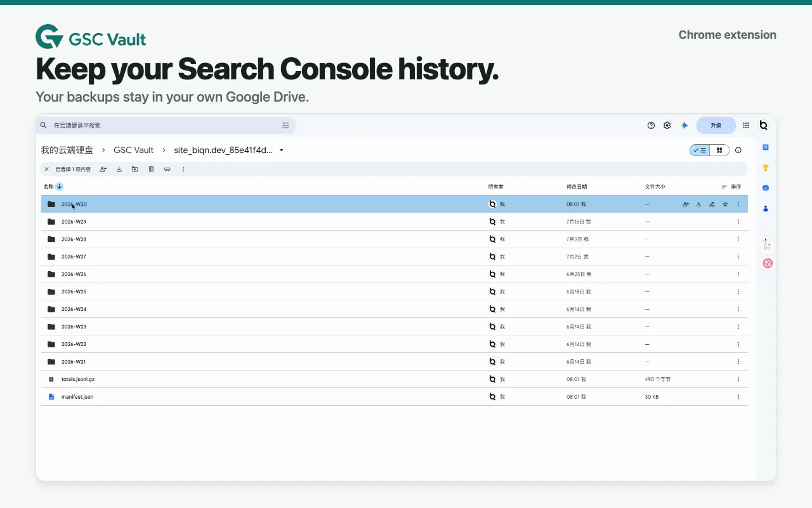The height and width of the screenshot is (508, 812).
Task: Select the 2026-W21 folder
Action: click(395, 361)
